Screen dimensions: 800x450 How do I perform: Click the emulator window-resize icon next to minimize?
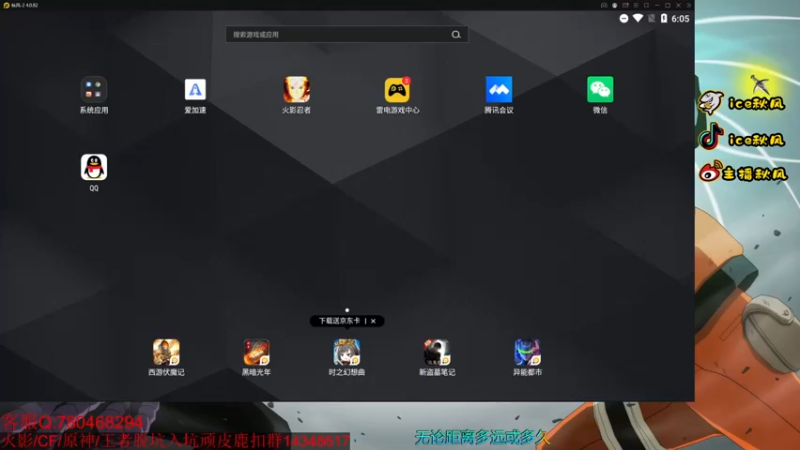646,5
